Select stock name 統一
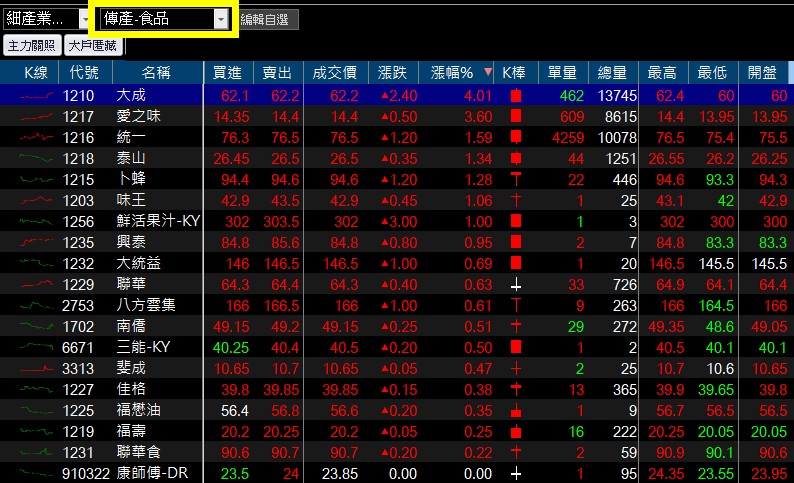This screenshot has height=483, width=794. coord(131,137)
